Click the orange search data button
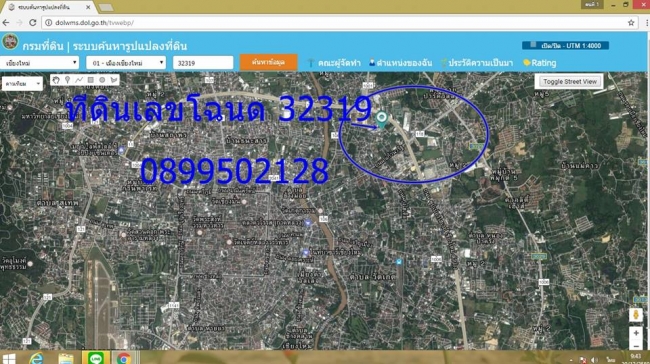This screenshot has width=650, height=364. coord(268,63)
